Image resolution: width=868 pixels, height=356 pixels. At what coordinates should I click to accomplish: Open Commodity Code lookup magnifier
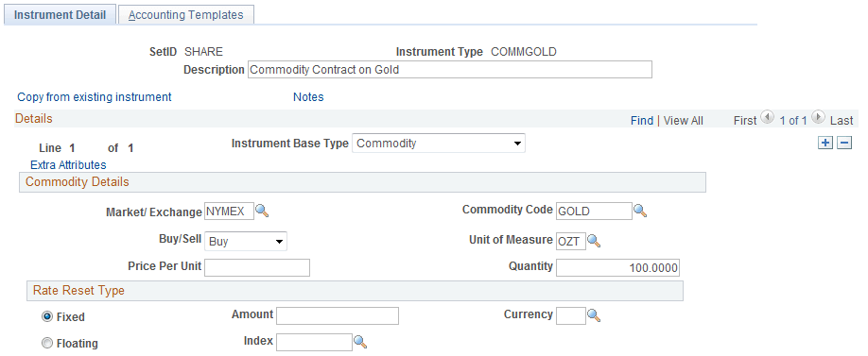(640, 211)
